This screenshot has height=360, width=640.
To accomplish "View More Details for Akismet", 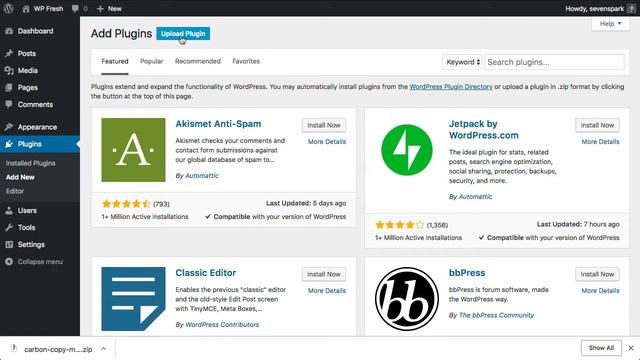I will tap(327, 142).
